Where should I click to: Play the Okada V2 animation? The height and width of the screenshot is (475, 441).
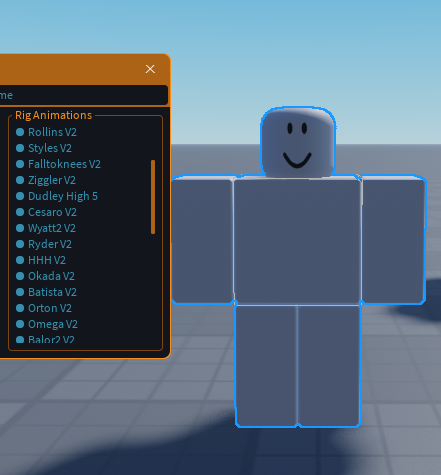click(51, 276)
